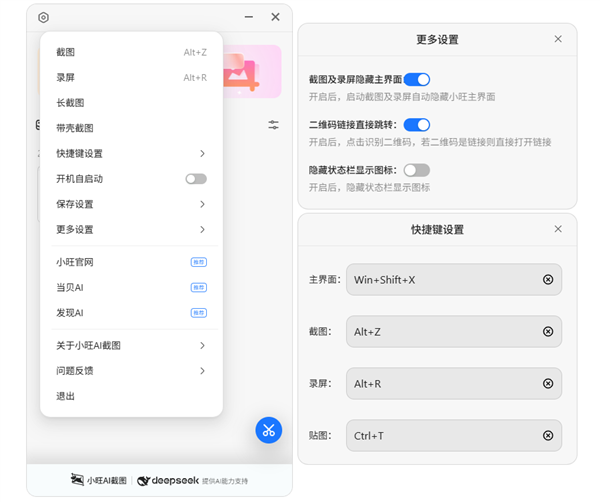
Task: Clear the 录屏 shortcut Alt+R
Action: tap(547, 383)
